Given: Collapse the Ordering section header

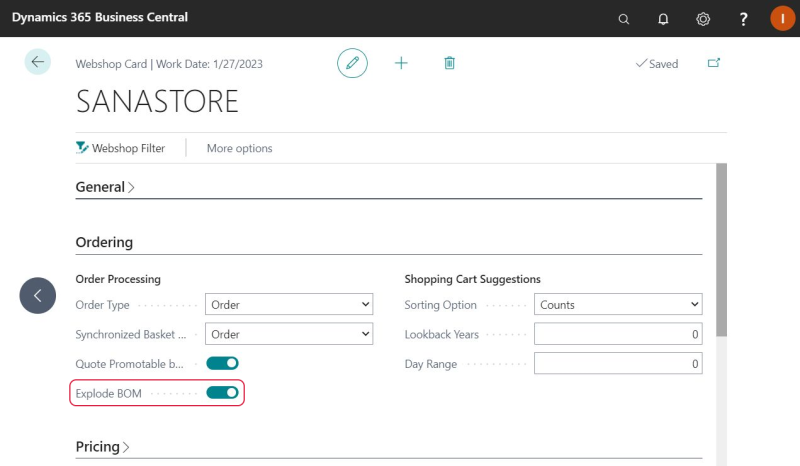Looking at the screenshot, I should [104, 242].
